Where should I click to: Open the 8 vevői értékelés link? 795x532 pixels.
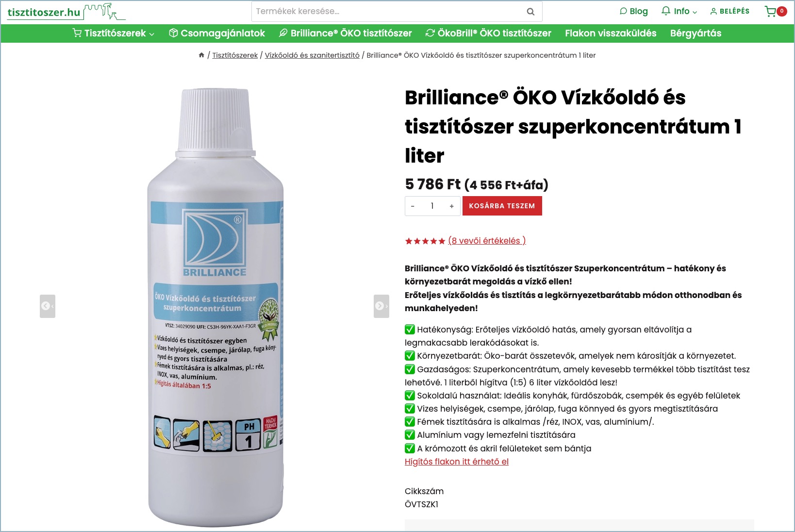coord(487,241)
